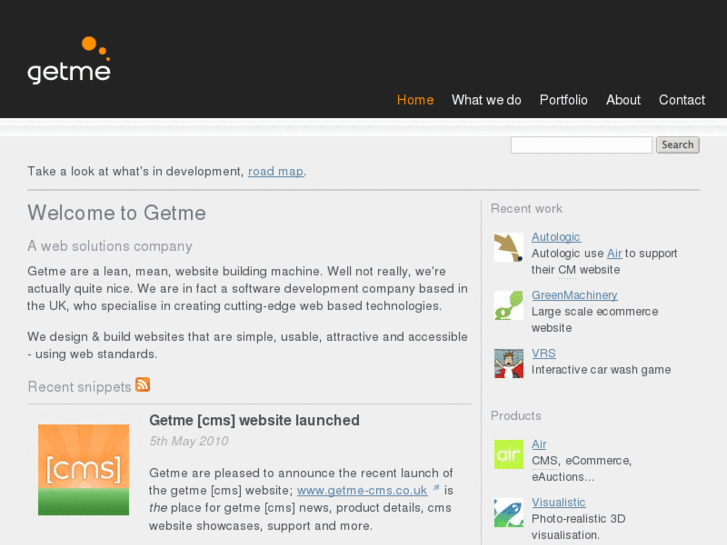Go to the Home navigation item
Viewport: 727px width, 545px height.
(415, 100)
